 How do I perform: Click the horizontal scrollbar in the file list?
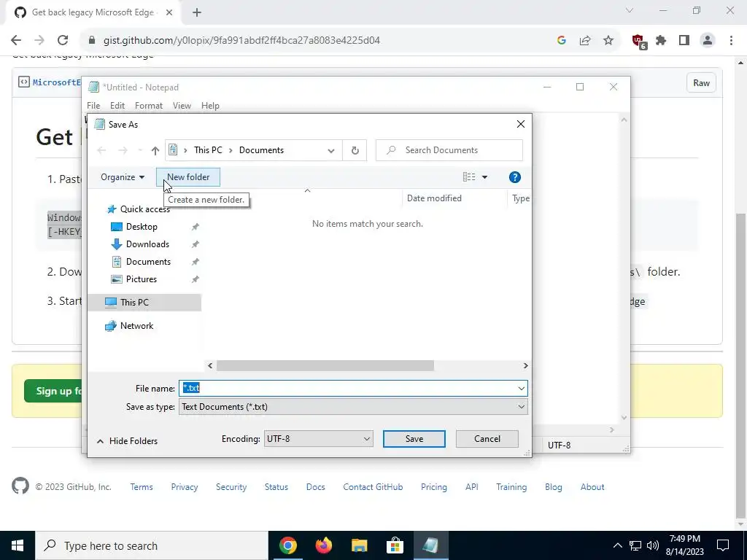325,366
